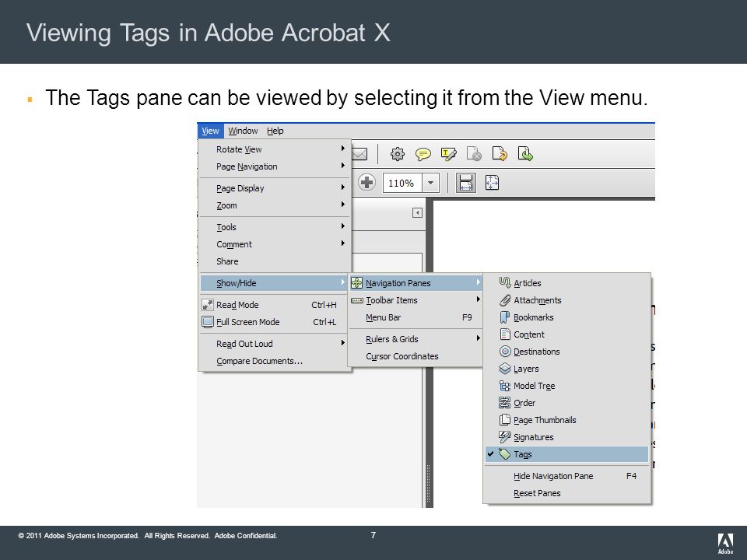This screenshot has width=747, height=560.
Task: Open the Content navigation pane
Action: pyautogui.click(x=567, y=334)
